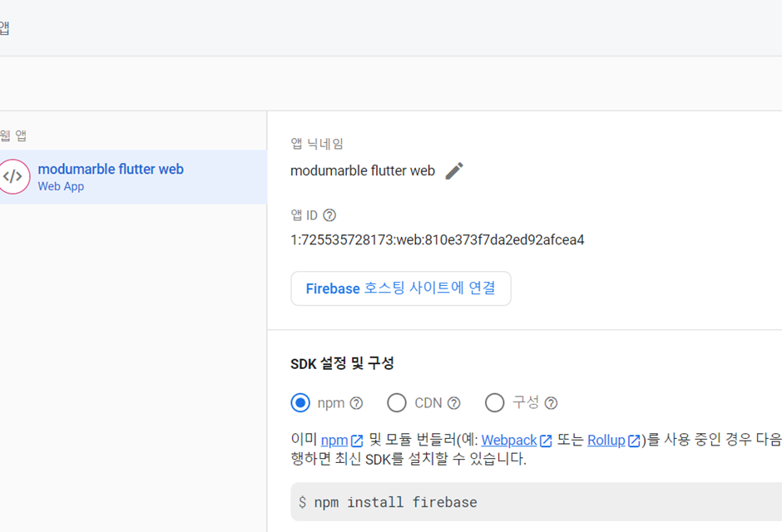Click the Web App subtitle text
This screenshot has height=532, width=782.
click(61, 186)
